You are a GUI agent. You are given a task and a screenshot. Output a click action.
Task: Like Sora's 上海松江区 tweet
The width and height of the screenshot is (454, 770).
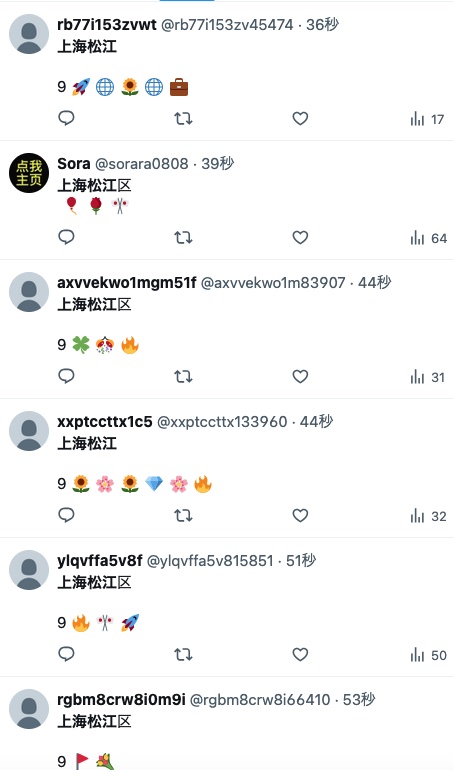[300, 238]
